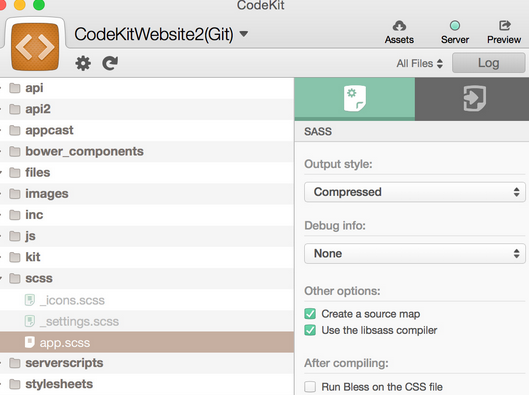
Task: Click the Sass file icon beside _icons.scss
Action: point(30,300)
